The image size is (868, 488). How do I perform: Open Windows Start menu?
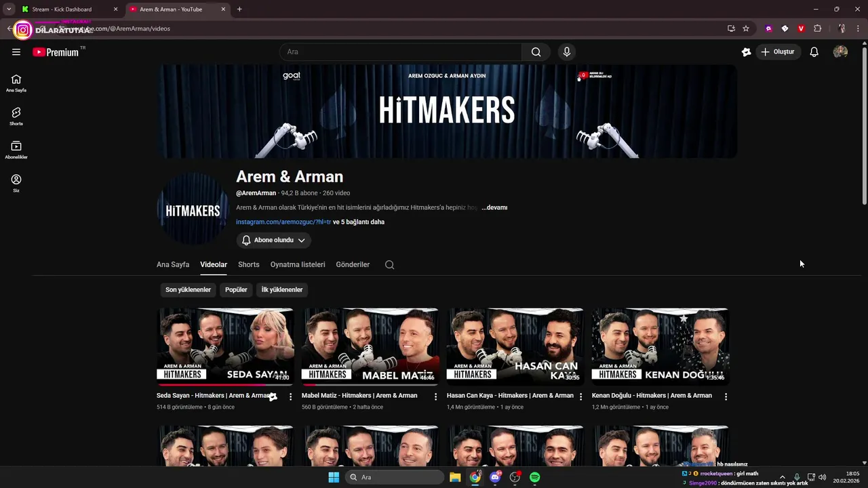[334, 477]
